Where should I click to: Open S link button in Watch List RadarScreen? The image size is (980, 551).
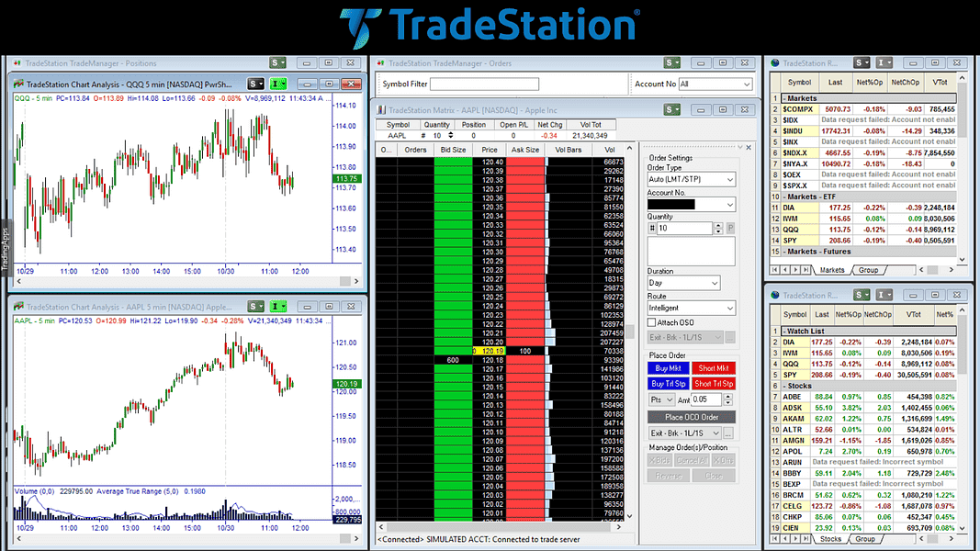(x=862, y=295)
